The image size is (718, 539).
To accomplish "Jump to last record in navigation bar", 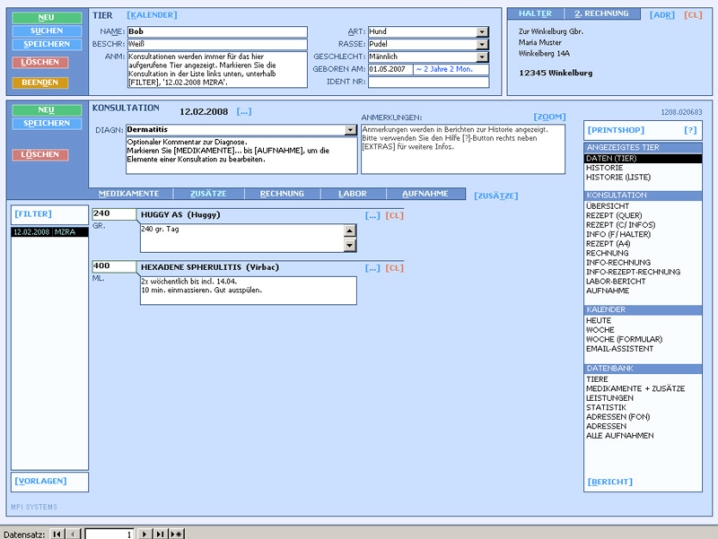I will coord(160,534).
